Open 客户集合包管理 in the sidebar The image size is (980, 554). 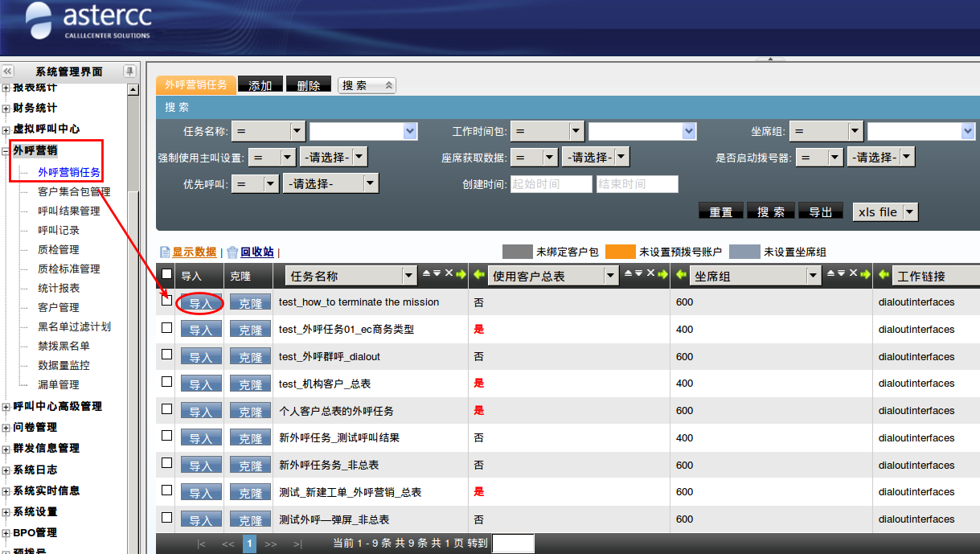(74, 191)
